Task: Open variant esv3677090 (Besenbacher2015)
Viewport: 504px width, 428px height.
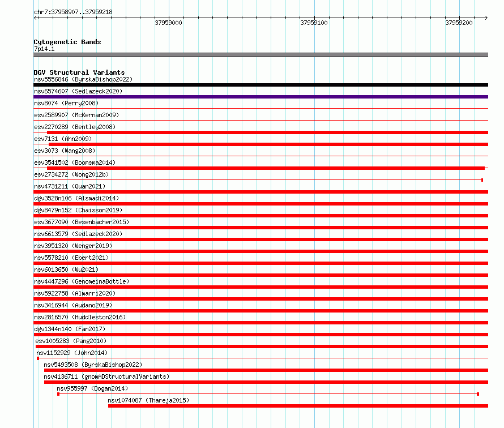Action: [82, 222]
